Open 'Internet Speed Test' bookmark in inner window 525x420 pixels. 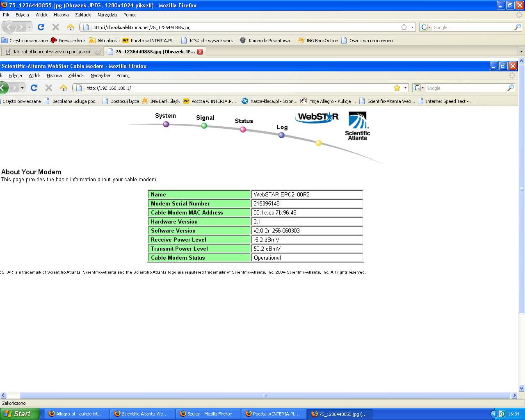pos(446,101)
